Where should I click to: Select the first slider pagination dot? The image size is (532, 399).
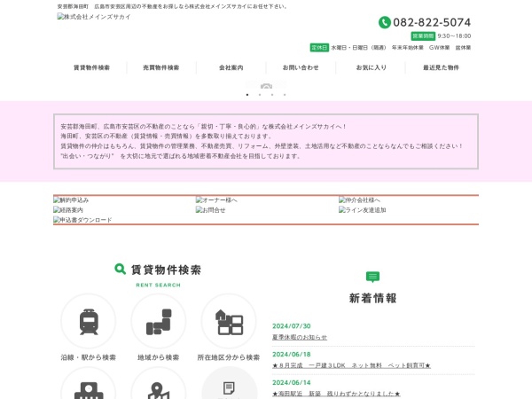pyautogui.click(x=247, y=95)
